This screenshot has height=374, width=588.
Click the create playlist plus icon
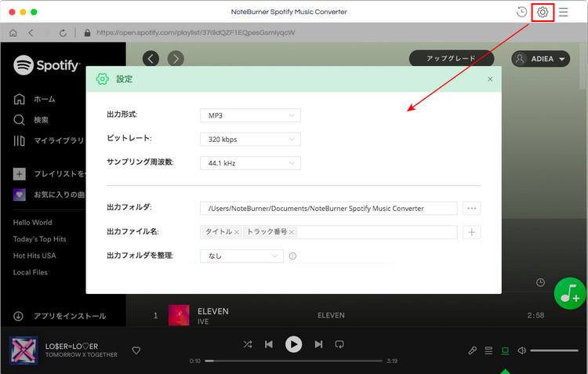pos(20,174)
